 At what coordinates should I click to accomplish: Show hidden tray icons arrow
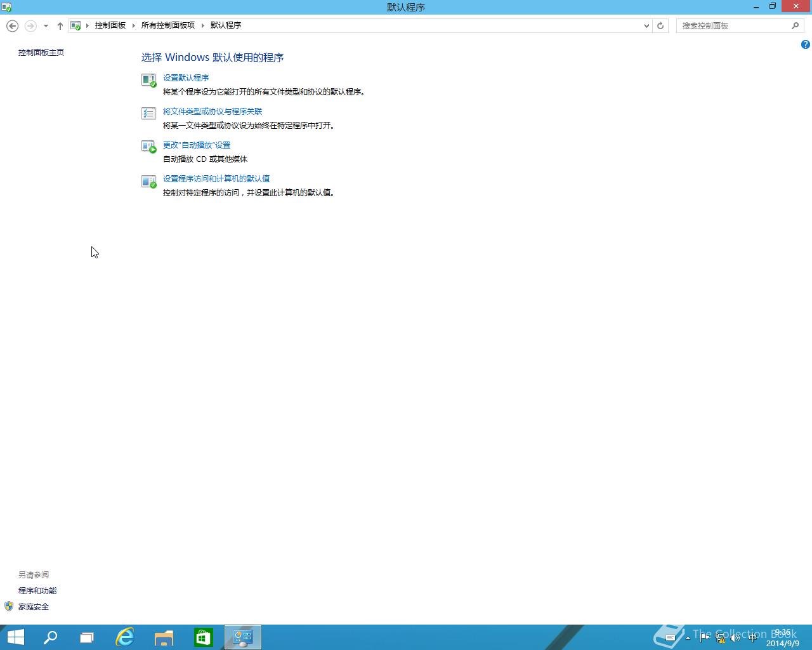tap(688, 638)
